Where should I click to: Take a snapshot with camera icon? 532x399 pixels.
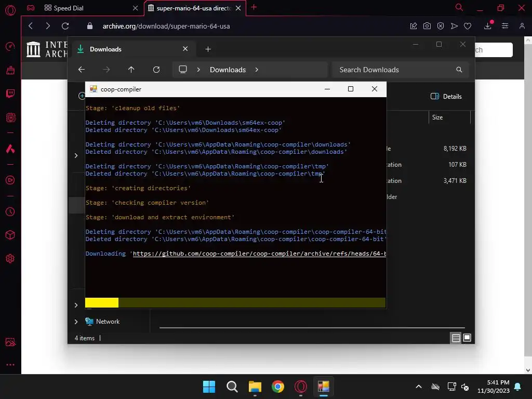(427, 26)
